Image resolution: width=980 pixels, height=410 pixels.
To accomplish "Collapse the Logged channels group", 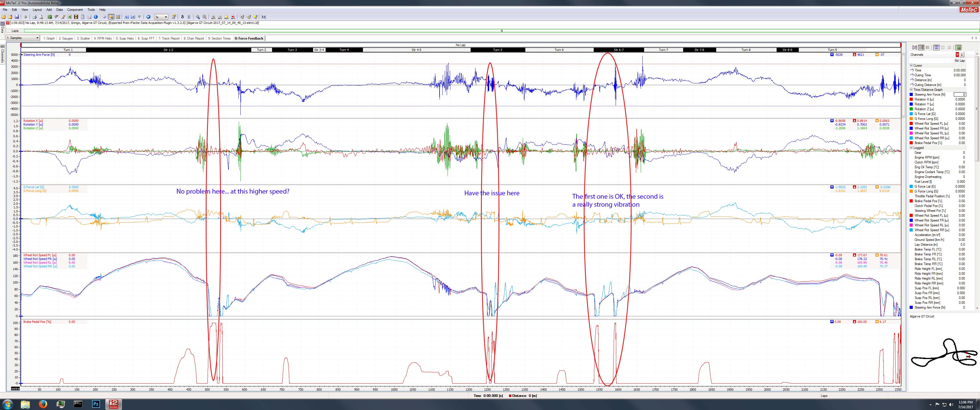I will coord(911,148).
